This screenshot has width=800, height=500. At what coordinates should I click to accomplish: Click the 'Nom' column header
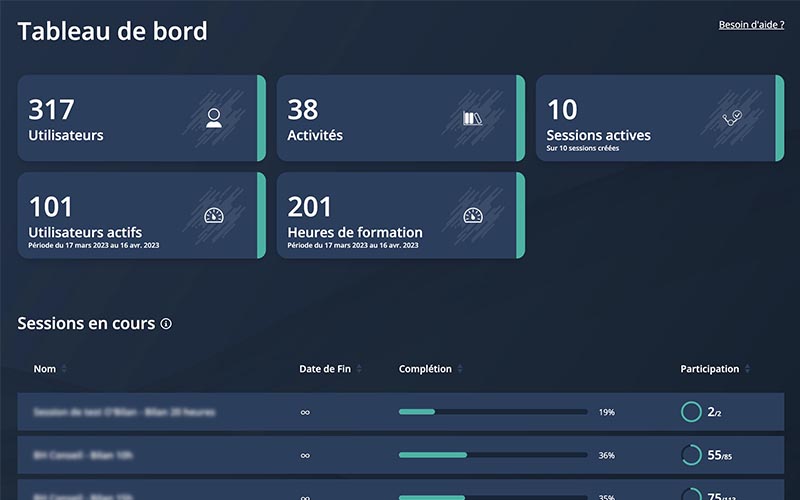tap(45, 369)
